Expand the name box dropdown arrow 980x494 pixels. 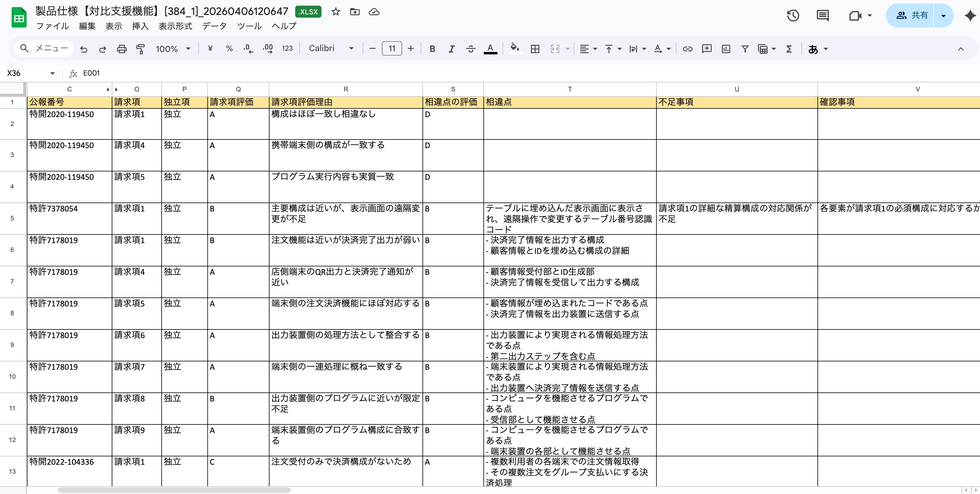coord(53,73)
